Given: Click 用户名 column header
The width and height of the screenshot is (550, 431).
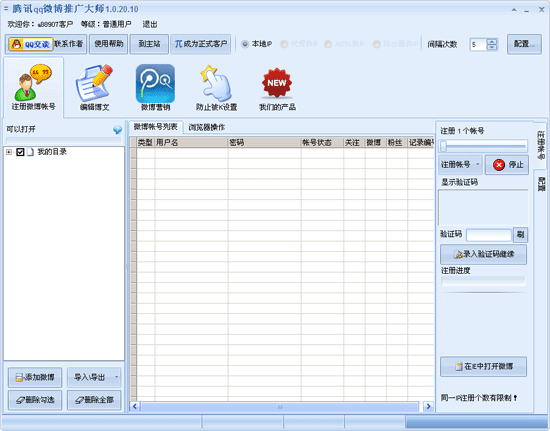Looking at the screenshot, I should tap(192, 142).
